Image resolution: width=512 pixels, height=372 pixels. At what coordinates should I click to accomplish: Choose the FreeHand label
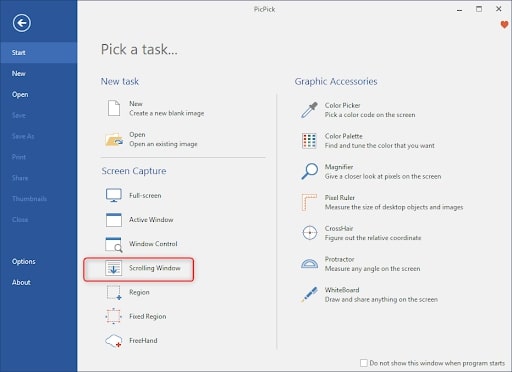click(143, 341)
